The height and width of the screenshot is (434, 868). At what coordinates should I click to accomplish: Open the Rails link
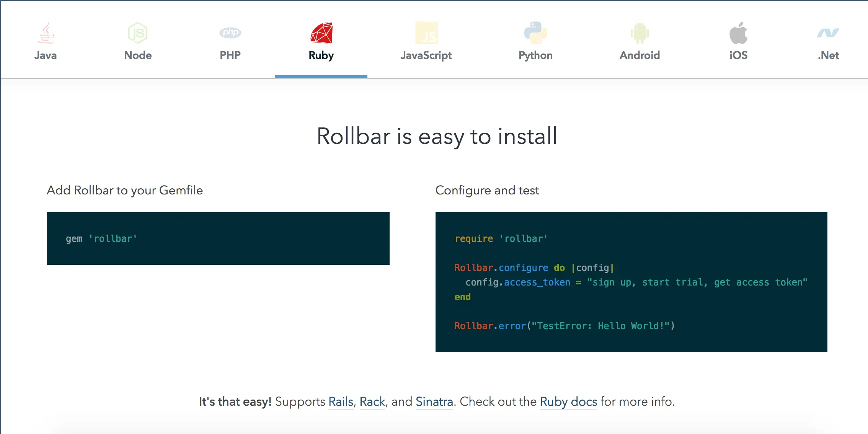click(x=341, y=401)
